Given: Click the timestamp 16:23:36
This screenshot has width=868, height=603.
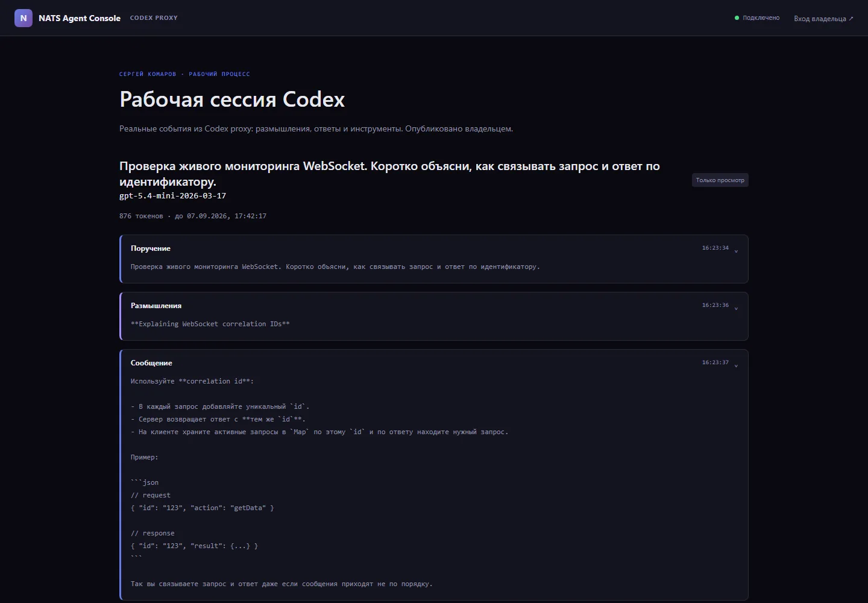Looking at the screenshot, I should tap(715, 305).
